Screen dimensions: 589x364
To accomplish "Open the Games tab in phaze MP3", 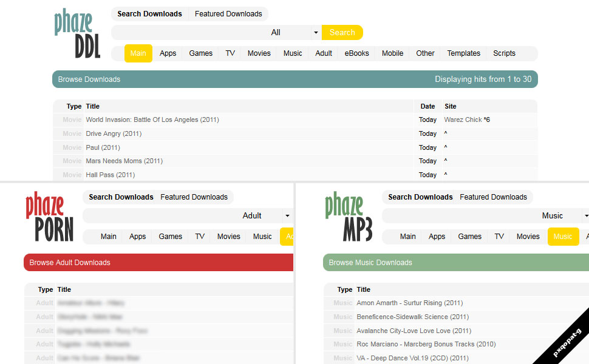I will (x=469, y=237).
